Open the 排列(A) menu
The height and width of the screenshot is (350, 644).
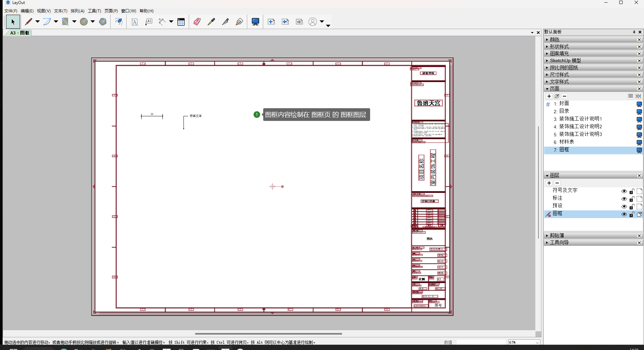(77, 11)
